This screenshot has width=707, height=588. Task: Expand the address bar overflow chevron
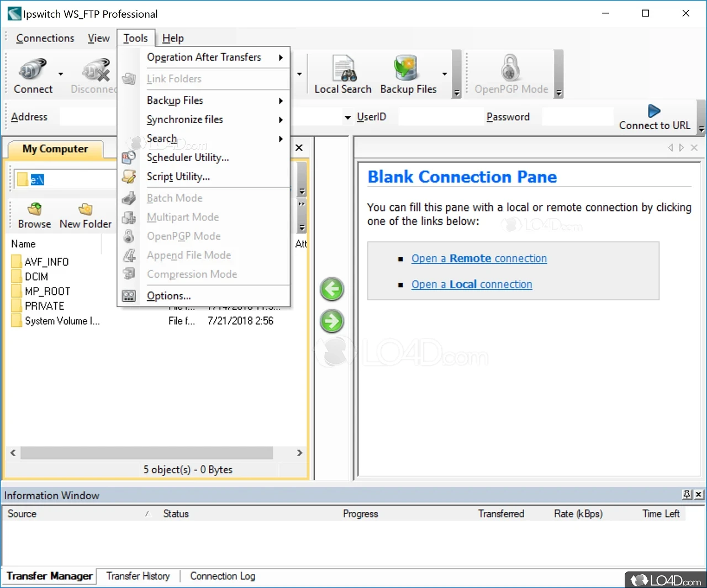click(x=701, y=129)
